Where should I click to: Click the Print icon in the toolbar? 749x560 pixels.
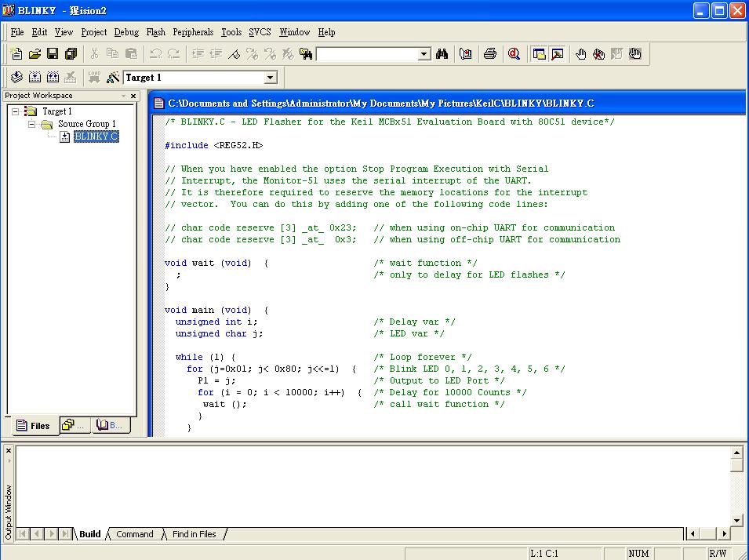pyautogui.click(x=490, y=54)
